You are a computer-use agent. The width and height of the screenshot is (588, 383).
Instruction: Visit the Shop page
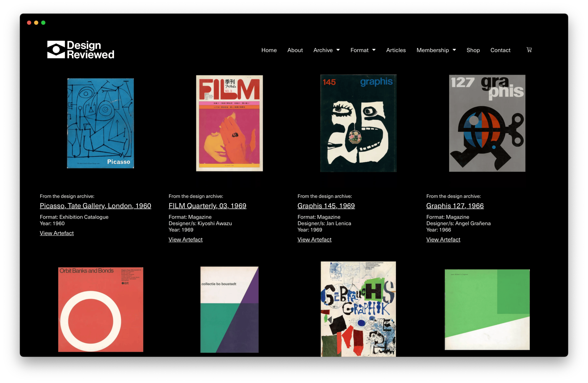[473, 50]
